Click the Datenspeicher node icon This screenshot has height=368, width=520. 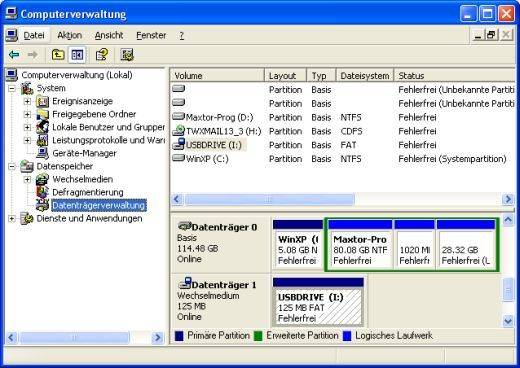[x=27, y=166]
